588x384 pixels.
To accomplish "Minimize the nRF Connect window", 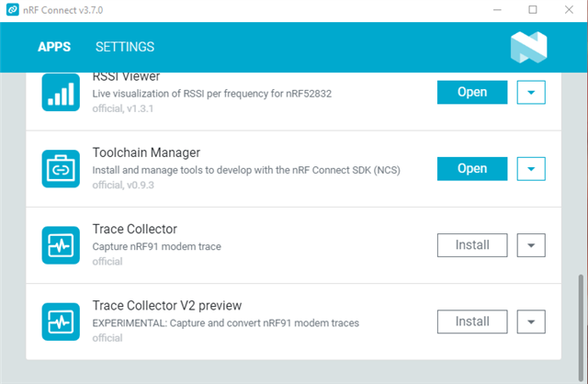I will (x=497, y=10).
